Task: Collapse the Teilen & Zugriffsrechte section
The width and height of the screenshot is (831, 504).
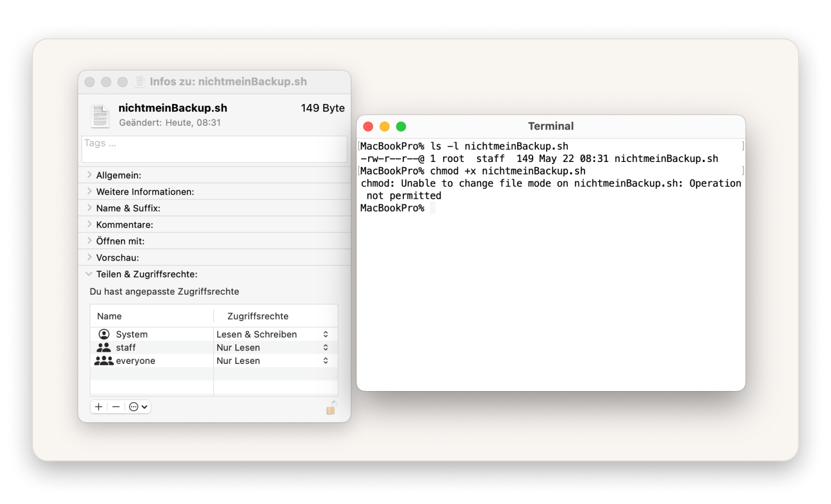Action: point(89,274)
